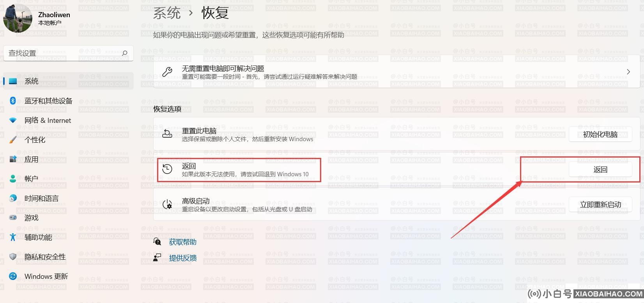Screen dimensions: 644x303
Task: Click the Bluetooth icon in sidebar
Action: pos(12,101)
